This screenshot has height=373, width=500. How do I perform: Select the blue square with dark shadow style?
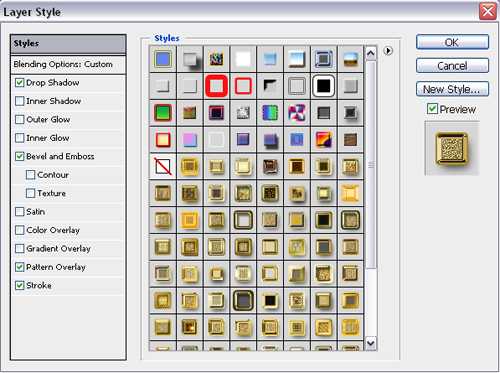(x=270, y=140)
